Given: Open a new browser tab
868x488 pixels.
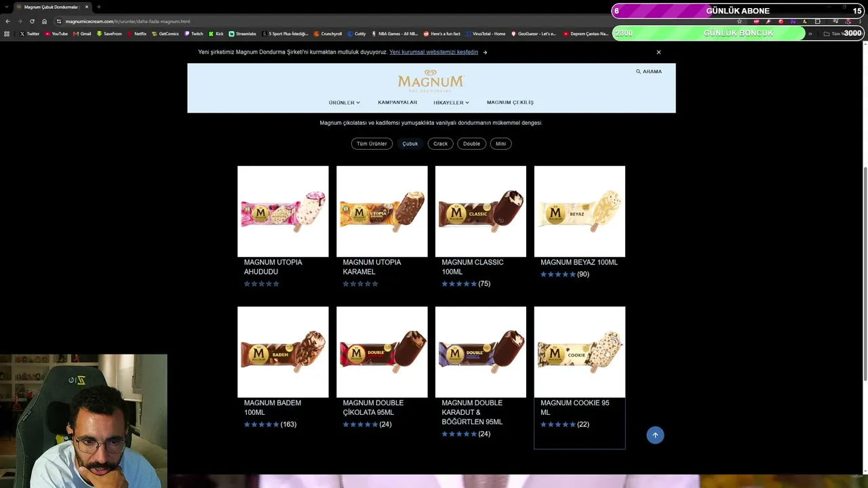Looking at the screenshot, I should (98, 7).
